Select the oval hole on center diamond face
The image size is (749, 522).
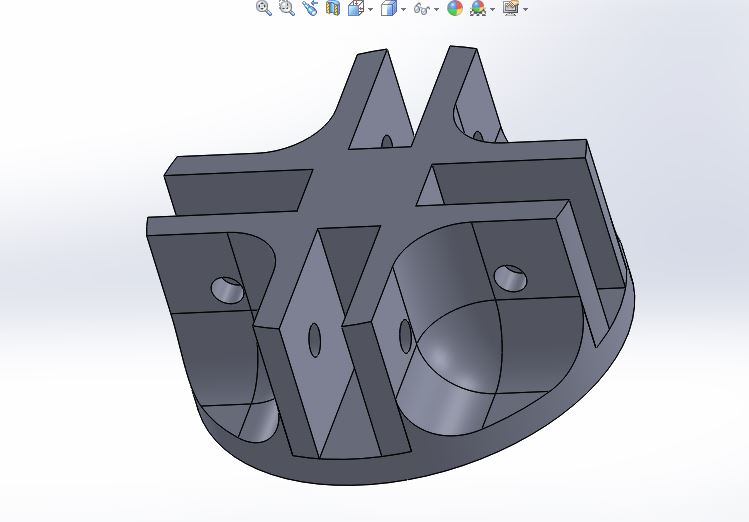tap(314, 339)
